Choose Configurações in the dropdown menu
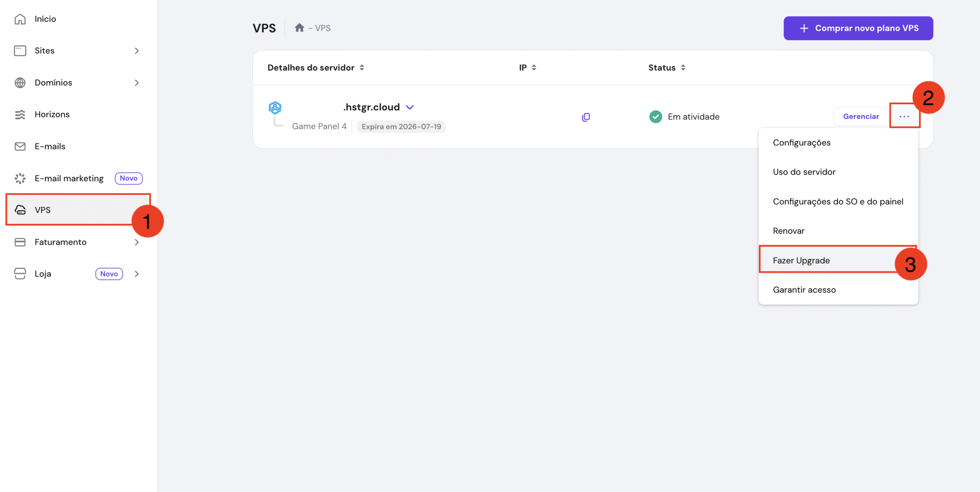The width and height of the screenshot is (980, 492). click(x=802, y=142)
